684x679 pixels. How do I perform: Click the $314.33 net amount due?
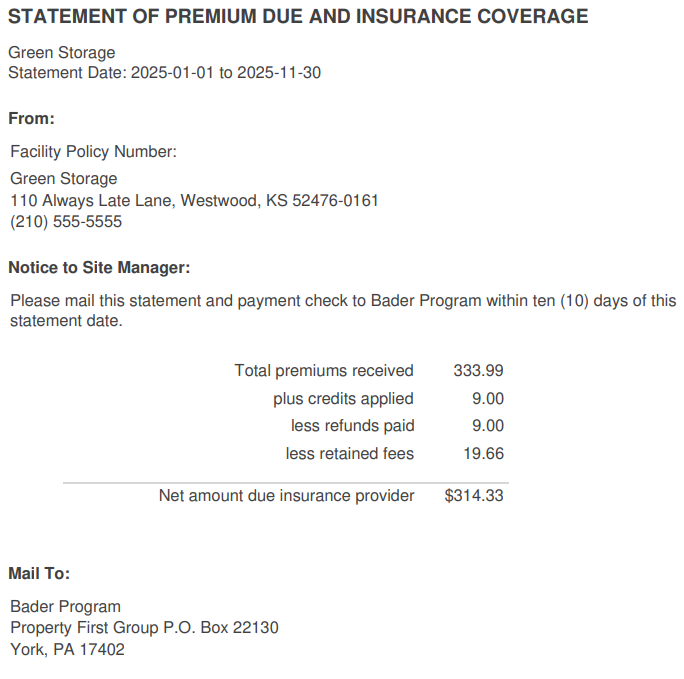tap(474, 496)
